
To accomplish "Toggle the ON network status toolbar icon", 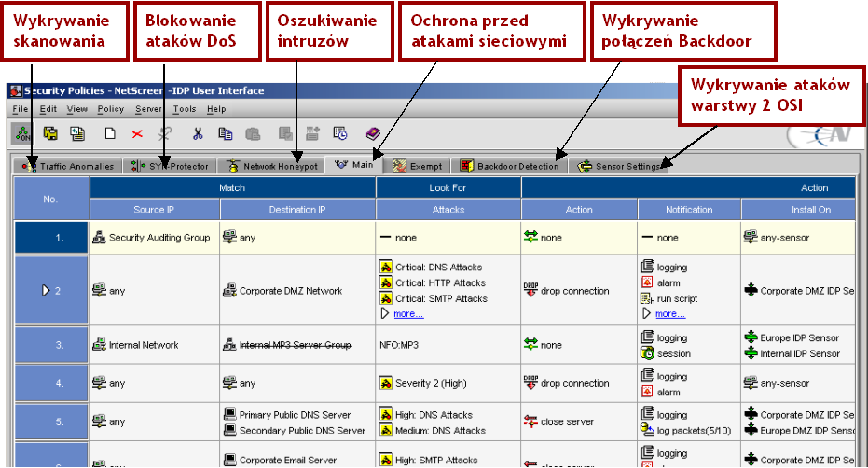I will pyautogui.click(x=22, y=133).
